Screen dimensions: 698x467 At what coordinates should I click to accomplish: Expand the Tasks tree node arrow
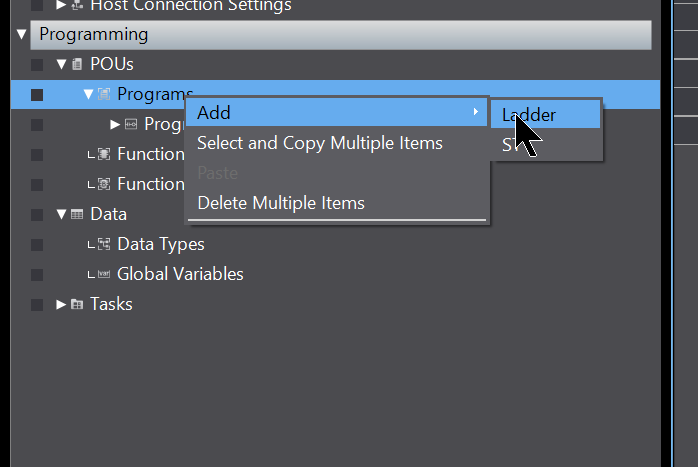coord(61,304)
